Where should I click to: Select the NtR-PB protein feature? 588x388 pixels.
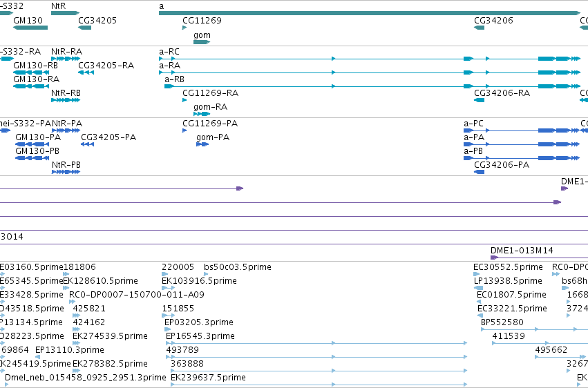[x=66, y=173]
